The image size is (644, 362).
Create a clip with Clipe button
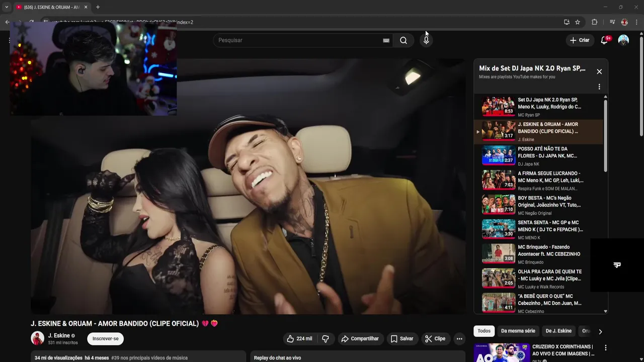435,339
